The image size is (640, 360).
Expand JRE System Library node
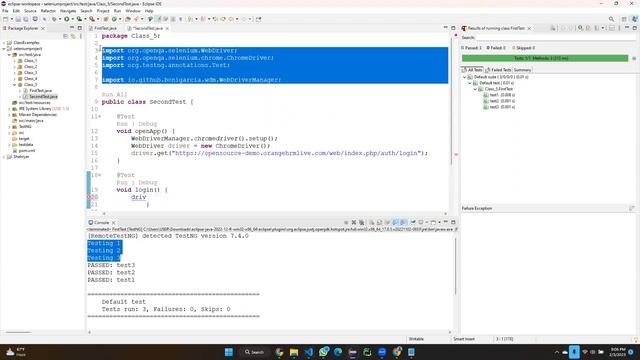(x=9, y=109)
